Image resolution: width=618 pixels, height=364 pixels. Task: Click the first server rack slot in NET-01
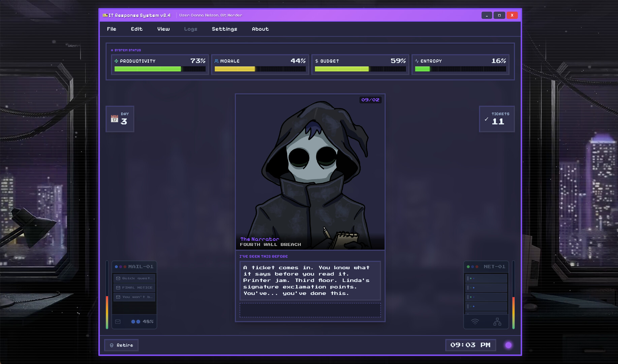(486, 278)
